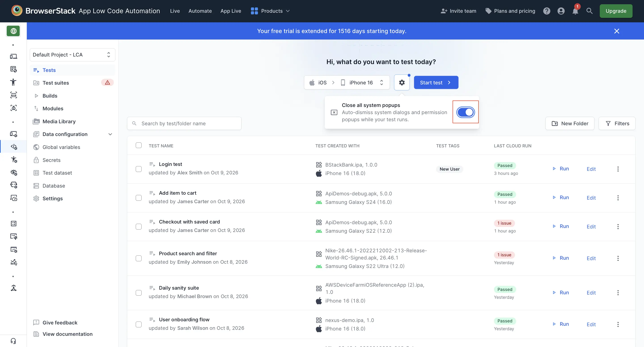Open the user account profile icon
The width and height of the screenshot is (644, 347).
561,11
